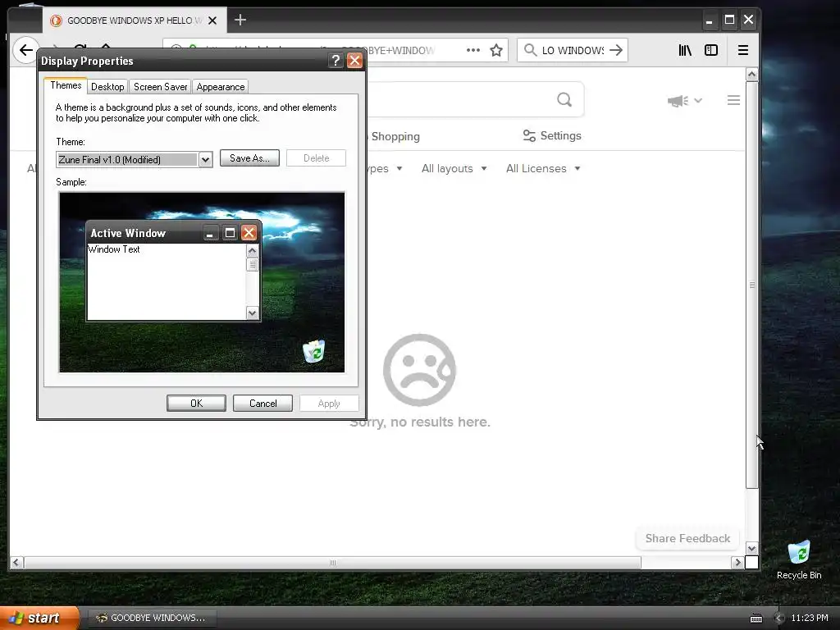Click the Apply button

click(329, 404)
